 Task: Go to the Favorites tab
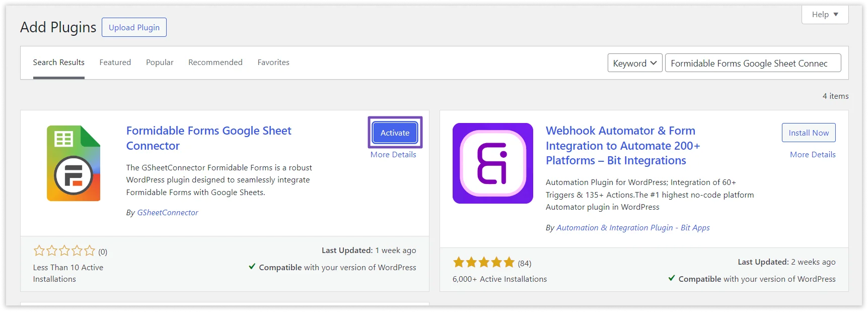[273, 63]
